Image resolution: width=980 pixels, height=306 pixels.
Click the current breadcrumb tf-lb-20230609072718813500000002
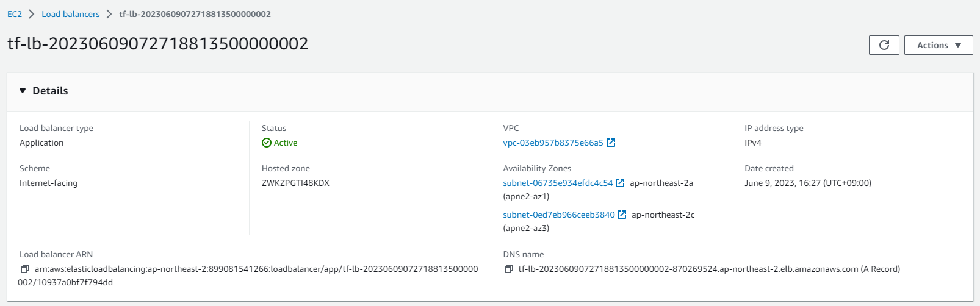[x=195, y=14]
